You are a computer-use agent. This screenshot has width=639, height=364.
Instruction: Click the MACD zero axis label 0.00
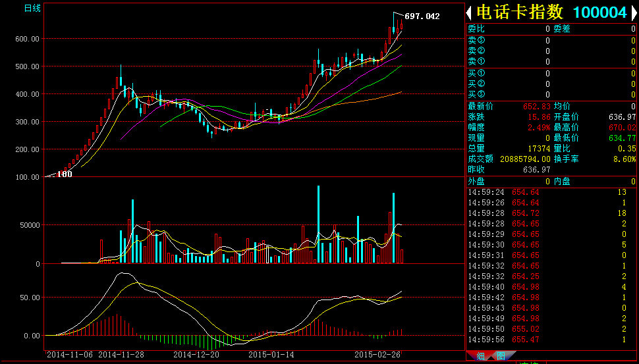coord(32,336)
